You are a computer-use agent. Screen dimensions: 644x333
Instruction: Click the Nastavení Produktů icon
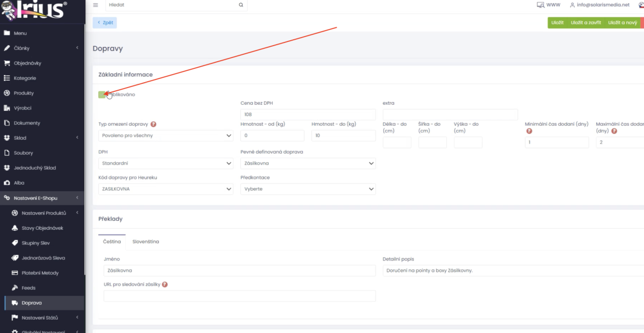(x=15, y=213)
